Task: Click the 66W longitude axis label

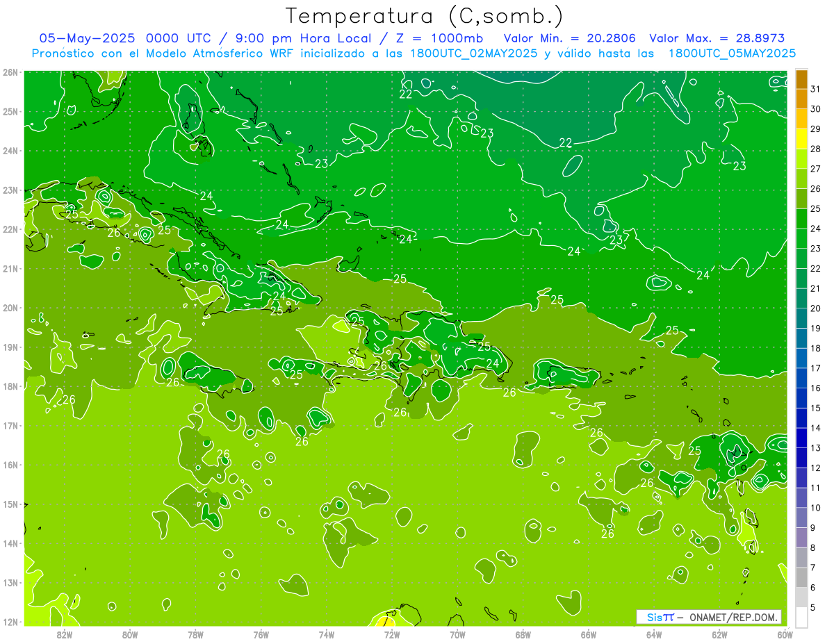Action: (x=589, y=634)
